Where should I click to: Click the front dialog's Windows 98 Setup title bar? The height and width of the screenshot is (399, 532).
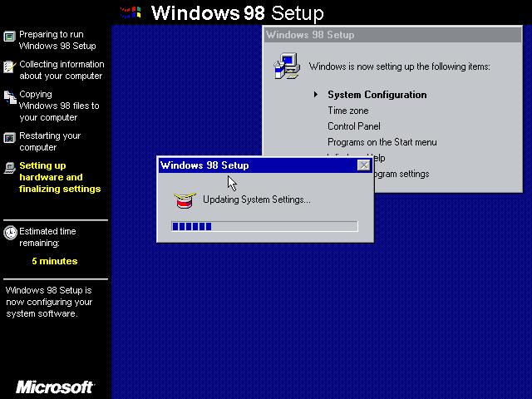pos(264,165)
